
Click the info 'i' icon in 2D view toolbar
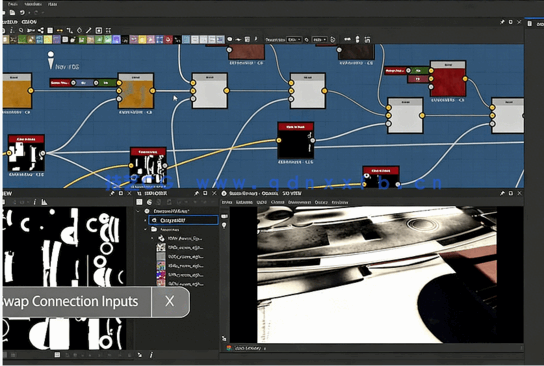tap(35, 202)
